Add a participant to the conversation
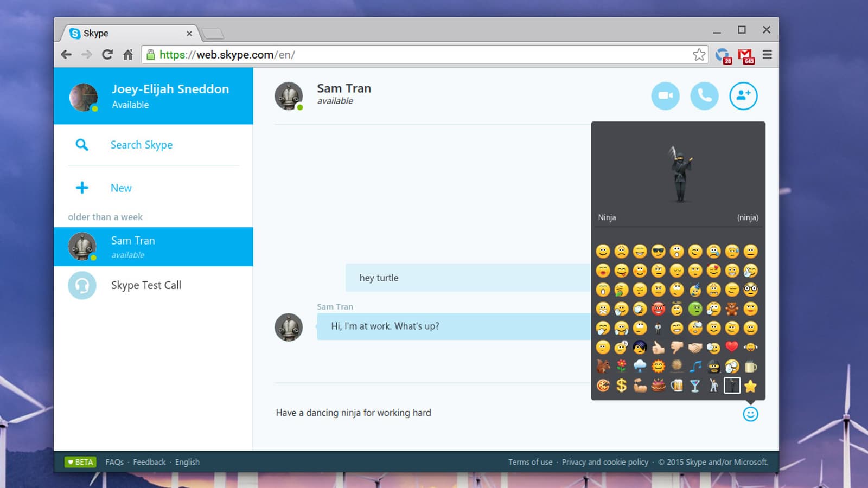Screen dimensions: 868x488 (x=743, y=96)
